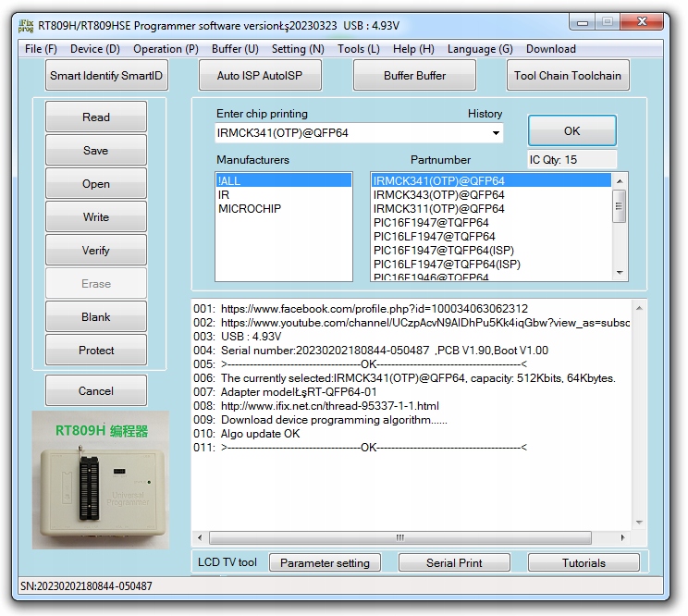The height and width of the screenshot is (616, 688).
Task: Click the Smart Identify SmartID button
Action: (106, 76)
